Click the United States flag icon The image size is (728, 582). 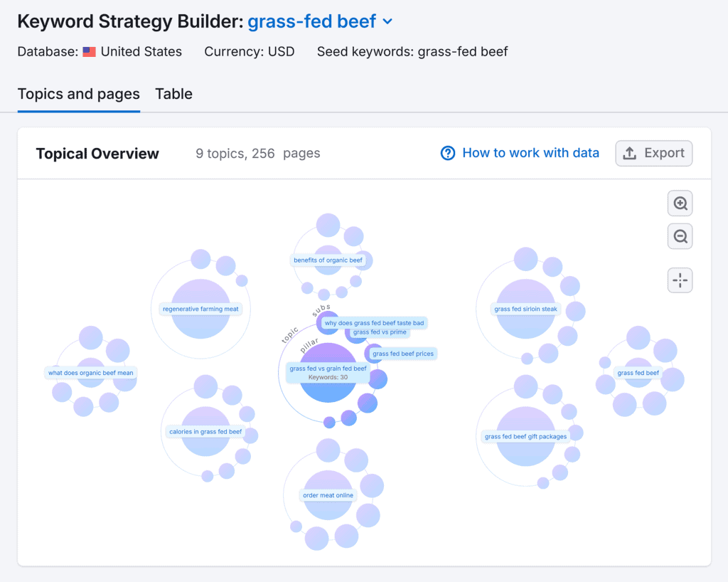tap(88, 51)
